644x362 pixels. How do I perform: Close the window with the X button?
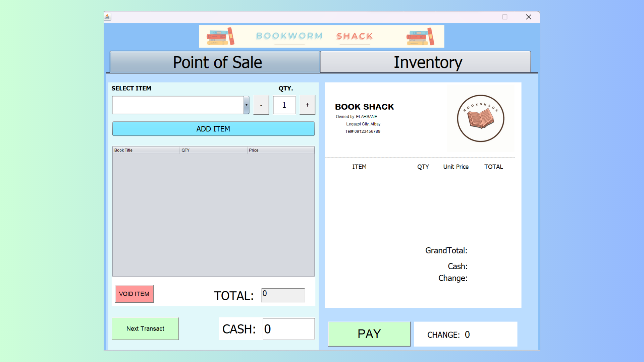coord(529,17)
